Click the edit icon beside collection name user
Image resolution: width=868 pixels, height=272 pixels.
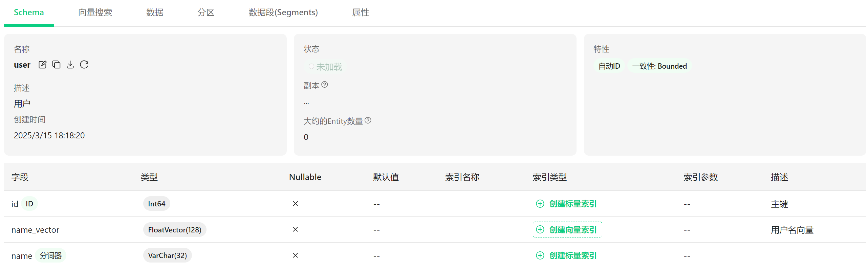coord(42,65)
